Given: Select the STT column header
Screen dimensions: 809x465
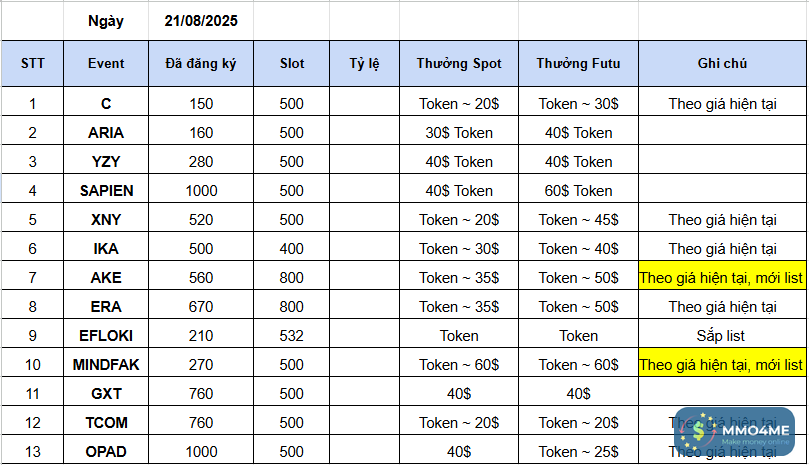Looking at the screenshot, I should (32, 64).
